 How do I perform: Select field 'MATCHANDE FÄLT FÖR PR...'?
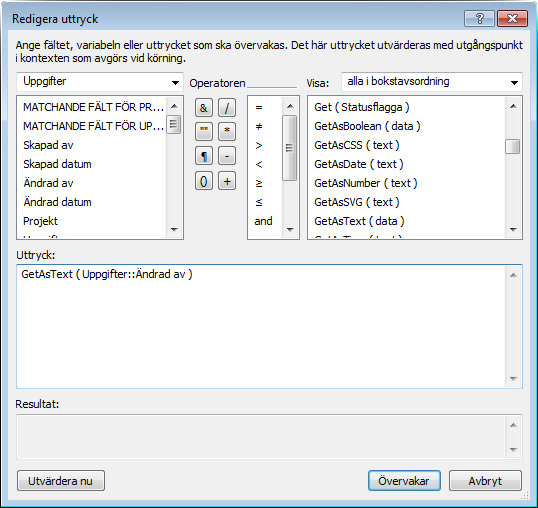click(x=92, y=107)
